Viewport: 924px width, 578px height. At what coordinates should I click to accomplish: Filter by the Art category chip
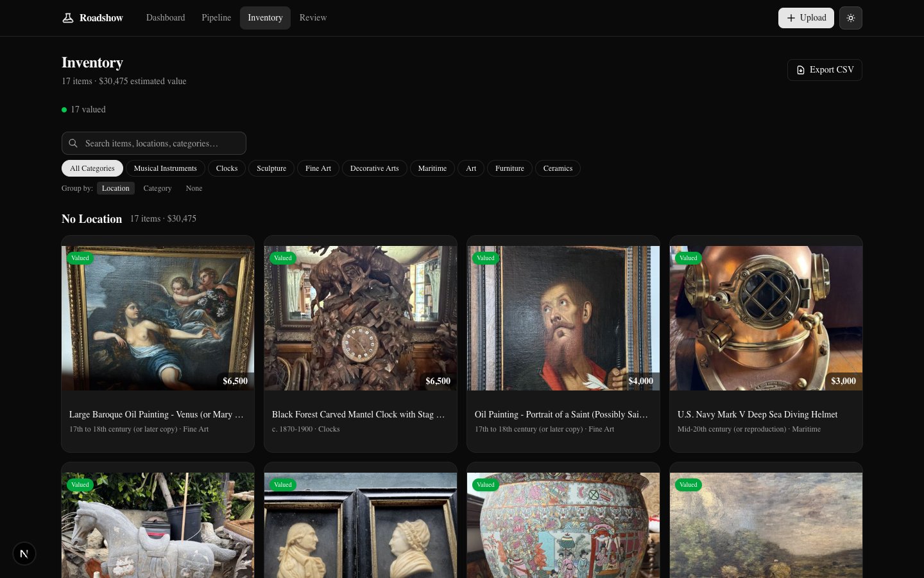coord(471,168)
